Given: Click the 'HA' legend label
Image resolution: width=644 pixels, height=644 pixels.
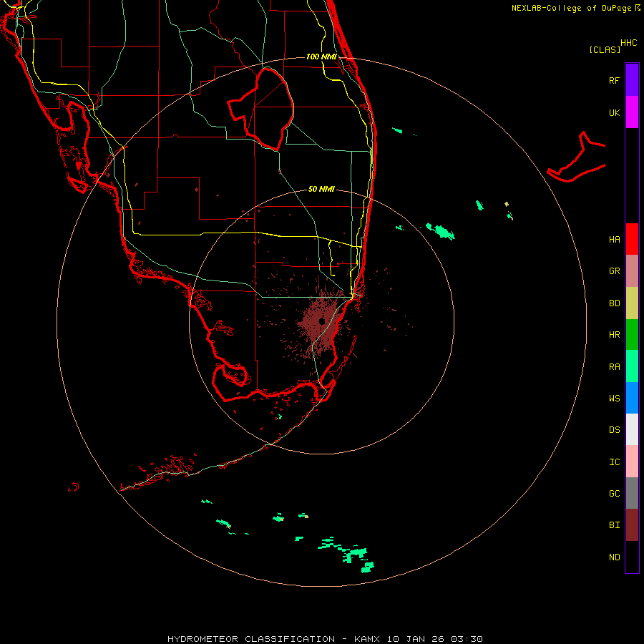Looking at the screenshot, I should [x=614, y=239].
